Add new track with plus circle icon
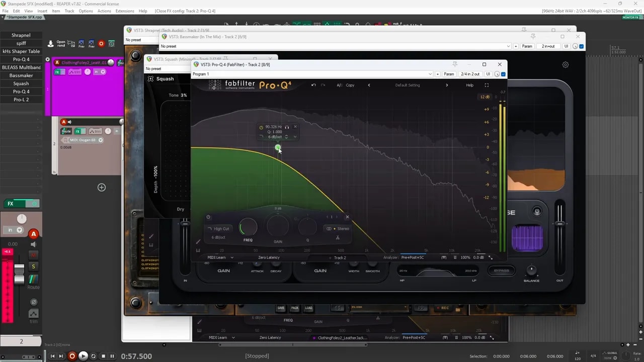The width and height of the screenshot is (644, 362). tap(102, 188)
